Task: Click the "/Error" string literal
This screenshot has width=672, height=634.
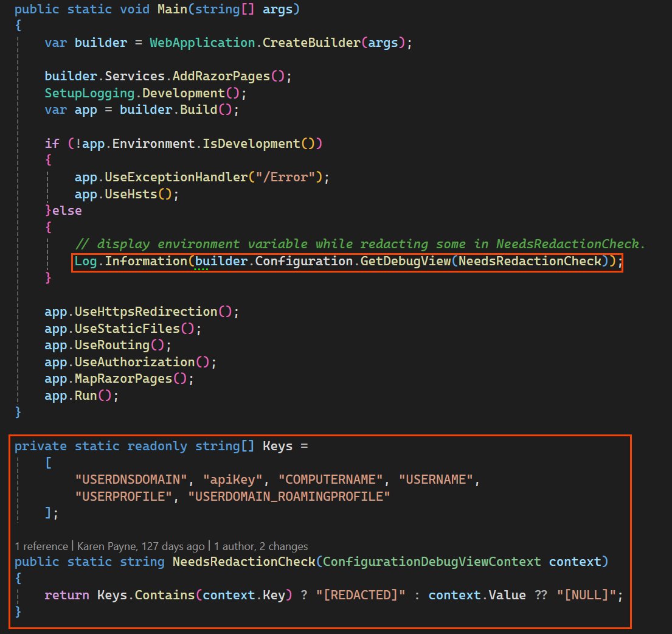Action: coord(285,177)
